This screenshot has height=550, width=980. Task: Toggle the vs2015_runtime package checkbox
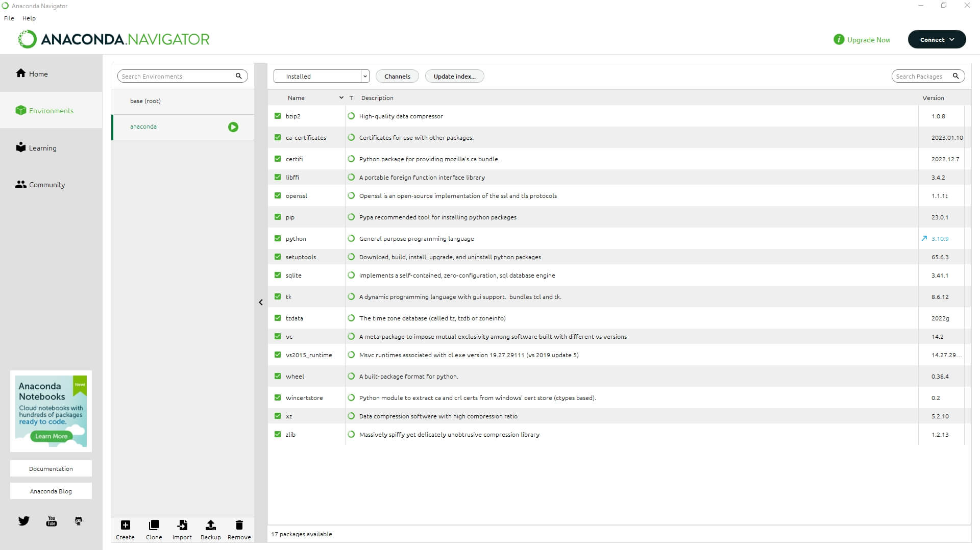[278, 355]
